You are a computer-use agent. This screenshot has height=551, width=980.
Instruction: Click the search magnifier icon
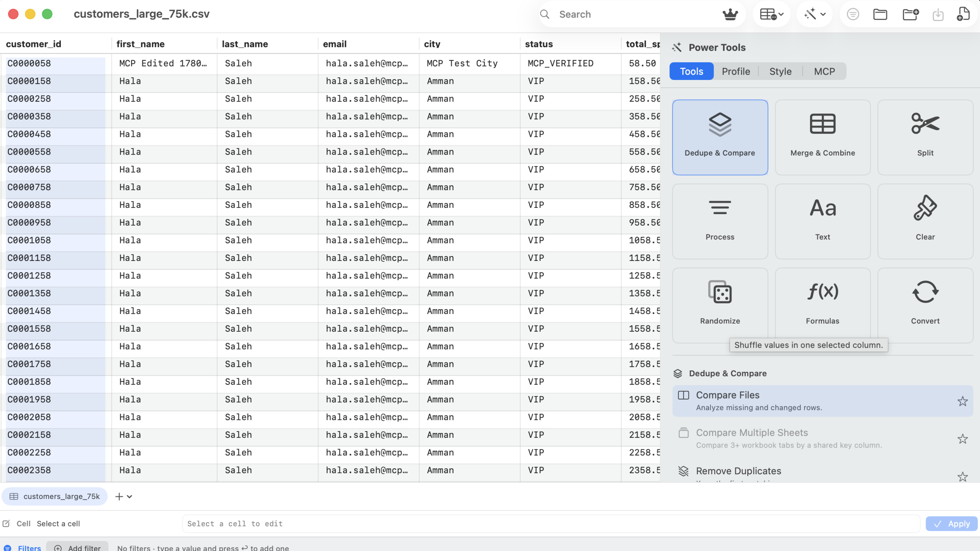(545, 15)
